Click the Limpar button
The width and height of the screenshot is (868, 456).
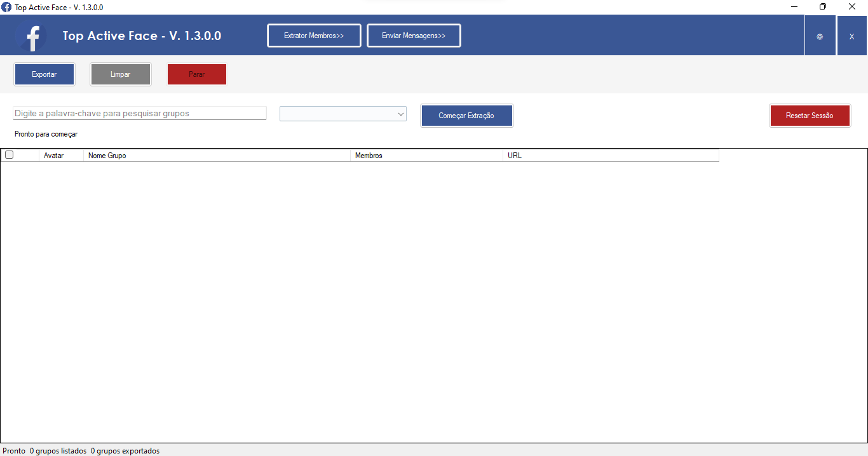[121, 74]
